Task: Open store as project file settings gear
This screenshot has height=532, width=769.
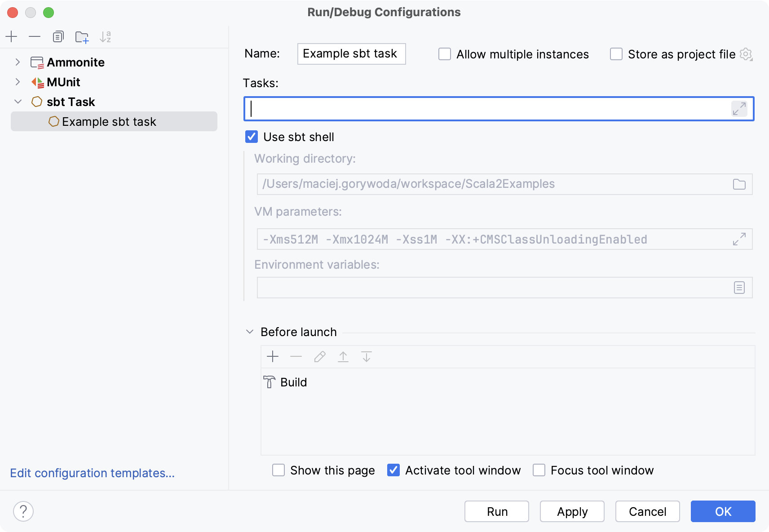Action: 747,54
